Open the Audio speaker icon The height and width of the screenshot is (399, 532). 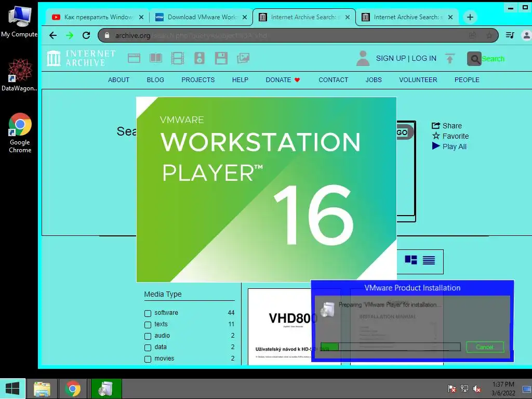(x=199, y=58)
